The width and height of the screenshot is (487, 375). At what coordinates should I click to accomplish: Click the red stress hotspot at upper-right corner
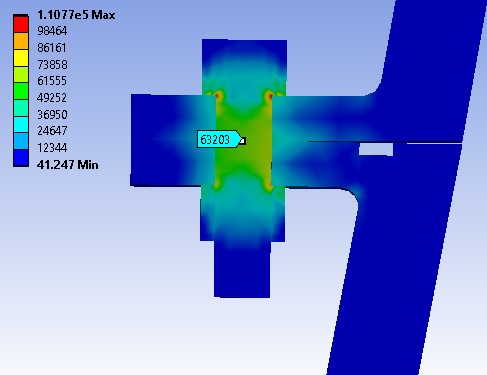[269, 96]
